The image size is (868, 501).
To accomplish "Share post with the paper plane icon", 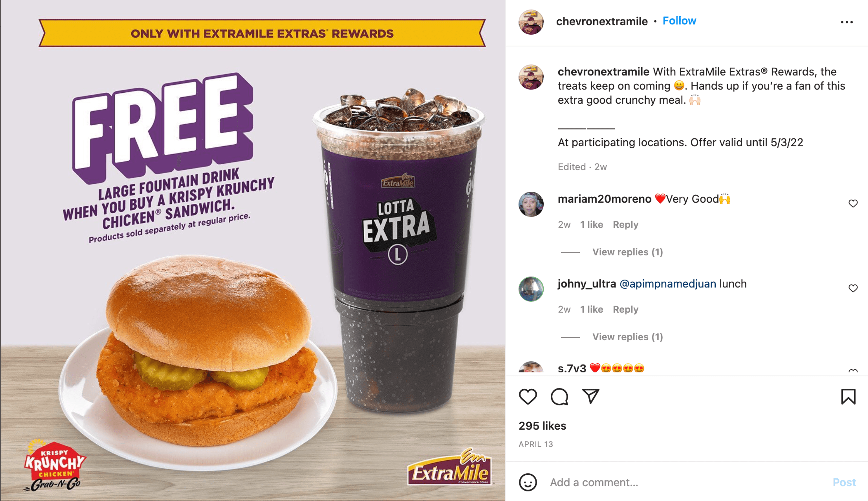I will [x=591, y=396].
